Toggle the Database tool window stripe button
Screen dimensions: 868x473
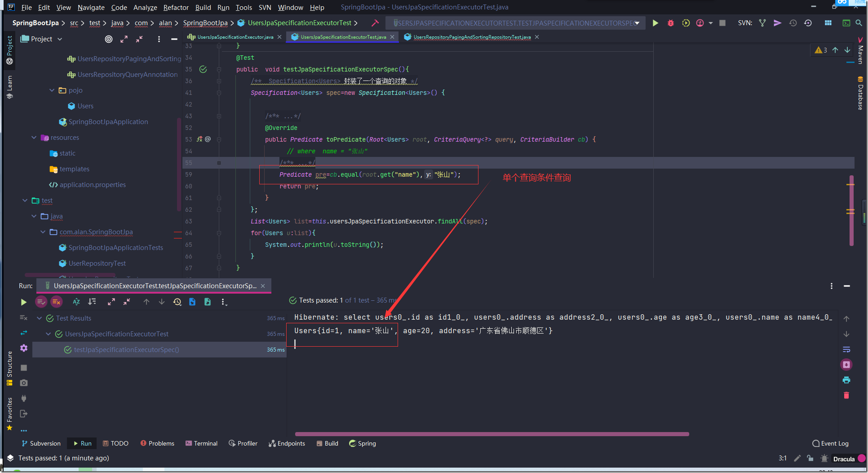click(860, 93)
